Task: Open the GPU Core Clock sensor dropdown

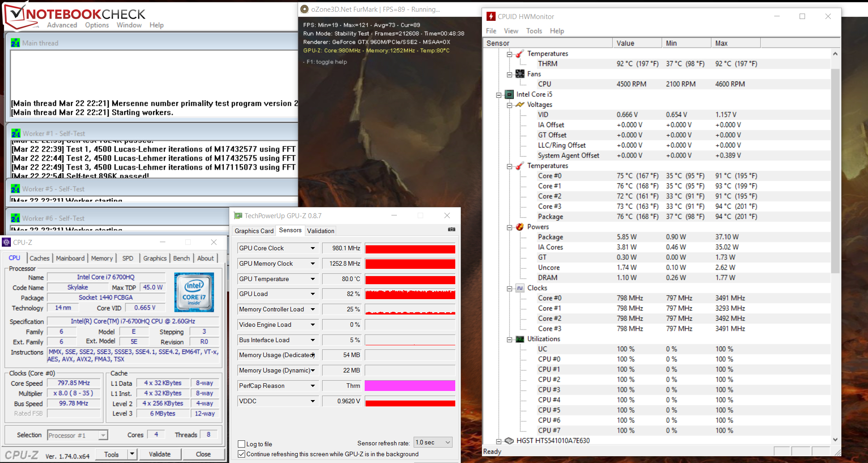Action: [x=313, y=248]
